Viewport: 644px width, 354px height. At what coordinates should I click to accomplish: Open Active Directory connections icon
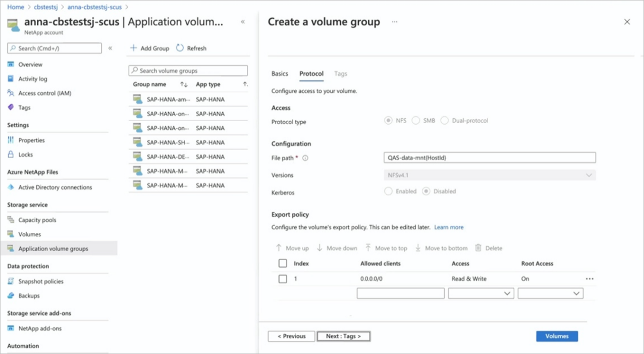(11, 187)
